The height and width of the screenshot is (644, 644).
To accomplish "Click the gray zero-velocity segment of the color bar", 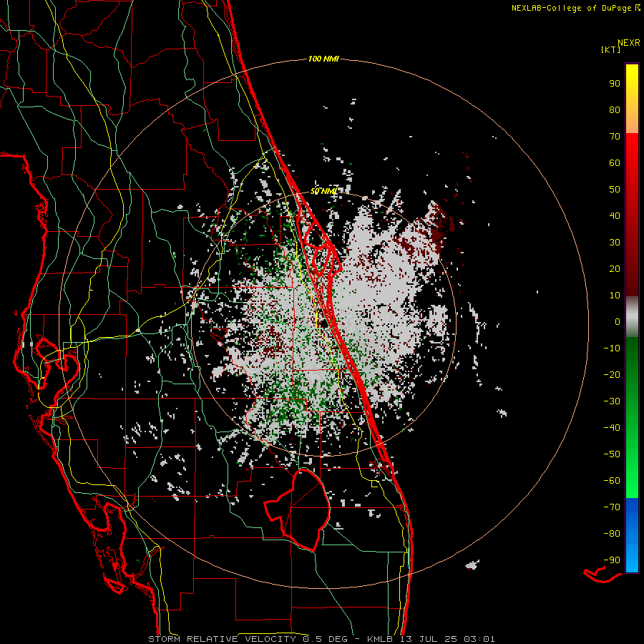I will coord(632,317).
